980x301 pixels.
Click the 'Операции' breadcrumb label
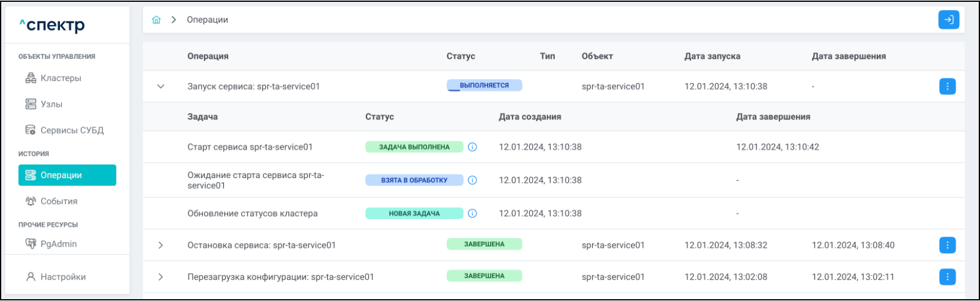pos(207,20)
